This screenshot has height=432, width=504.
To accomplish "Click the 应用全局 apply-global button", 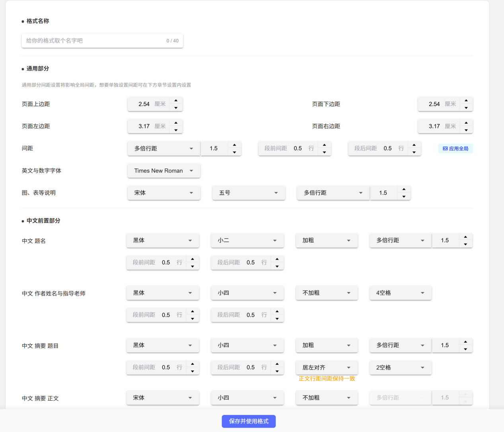I will pos(455,149).
